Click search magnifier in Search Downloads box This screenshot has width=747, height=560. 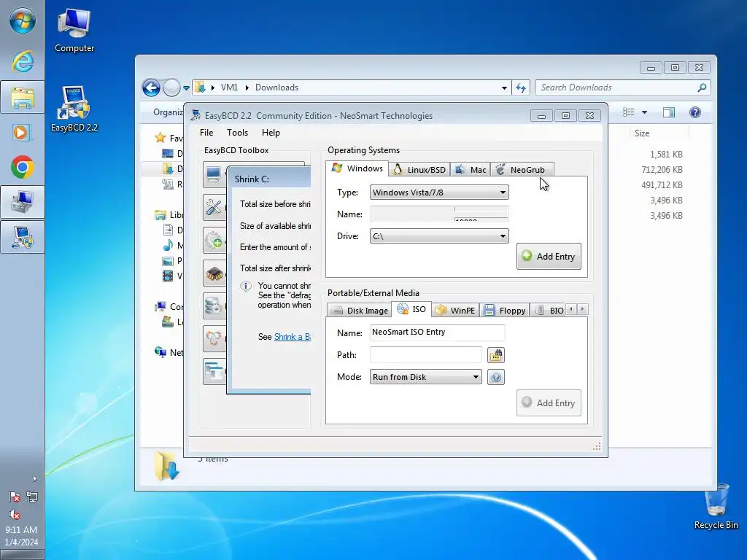pyautogui.click(x=702, y=87)
